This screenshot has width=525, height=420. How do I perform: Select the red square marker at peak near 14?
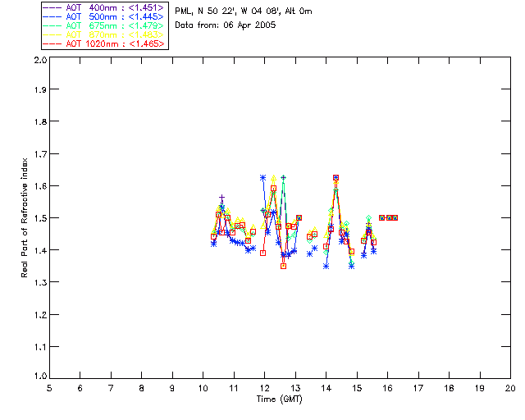pyautogui.click(x=336, y=178)
